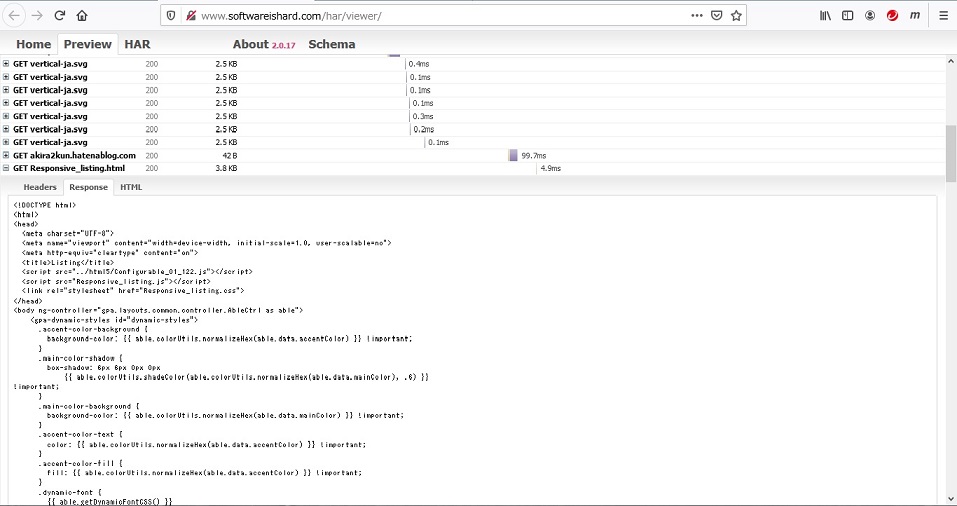The width and height of the screenshot is (957, 506).
Task: Open the Library history and bookmarks
Action: coord(825,16)
